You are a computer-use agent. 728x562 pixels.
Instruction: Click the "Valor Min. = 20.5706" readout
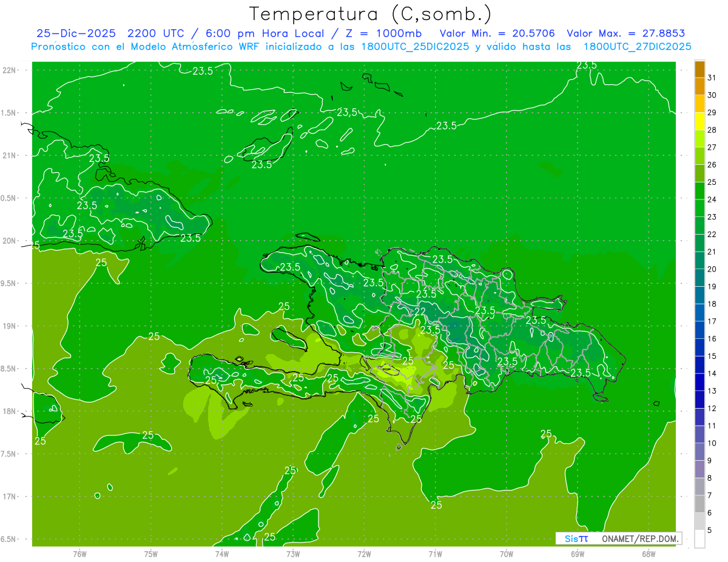coord(497,33)
